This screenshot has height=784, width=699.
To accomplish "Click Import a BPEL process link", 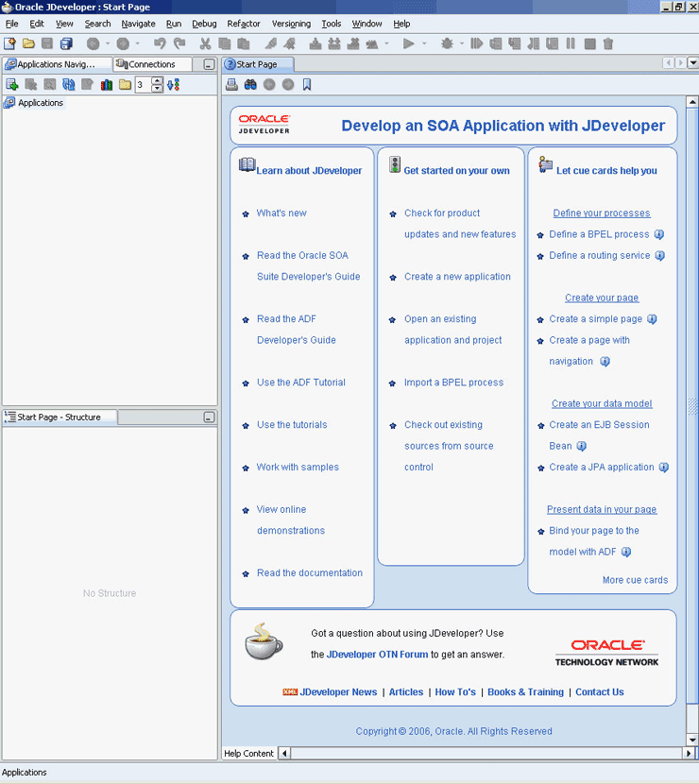I will click(x=454, y=383).
